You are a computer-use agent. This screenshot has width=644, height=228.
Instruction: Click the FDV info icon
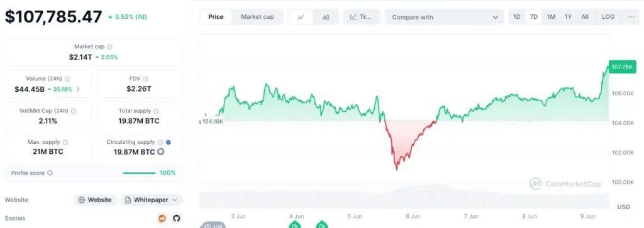(x=145, y=79)
